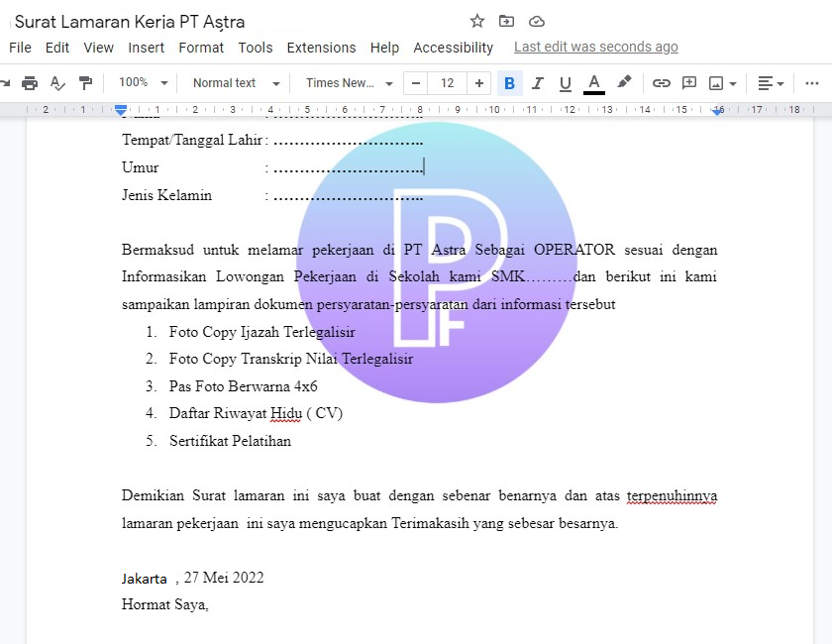This screenshot has height=644, width=832.
Task: Click the word Terimakasih in closing paragraph
Action: point(430,523)
